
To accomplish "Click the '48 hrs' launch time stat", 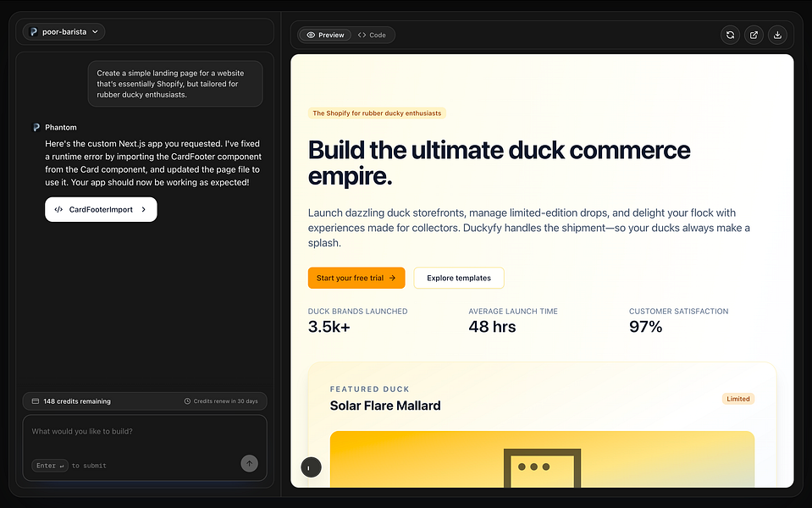I will (x=492, y=327).
